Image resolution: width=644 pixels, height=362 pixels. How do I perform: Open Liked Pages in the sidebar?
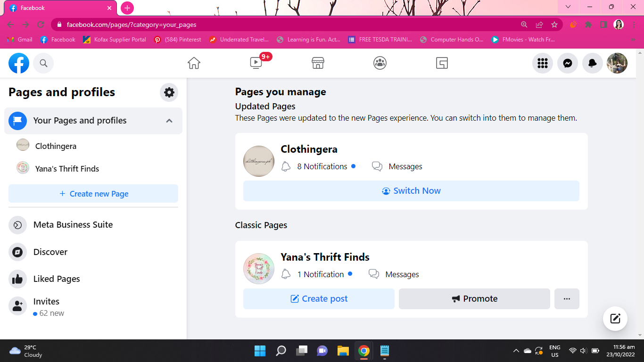pos(93,279)
